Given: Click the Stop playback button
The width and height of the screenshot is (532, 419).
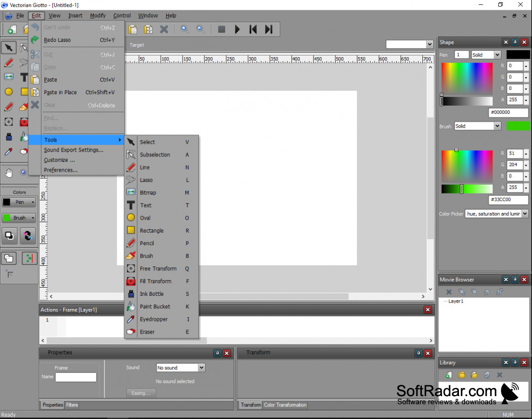Looking at the screenshot, I should (x=221, y=29).
